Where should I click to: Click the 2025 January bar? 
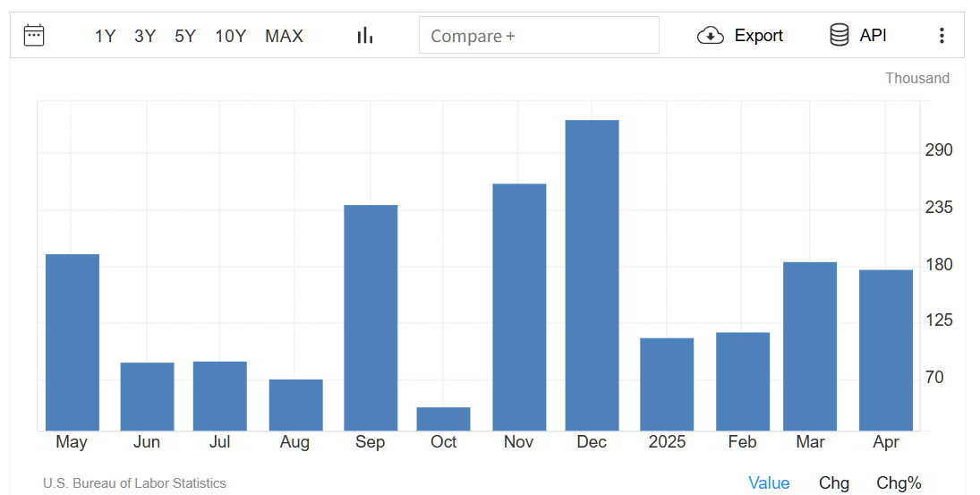(x=667, y=384)
